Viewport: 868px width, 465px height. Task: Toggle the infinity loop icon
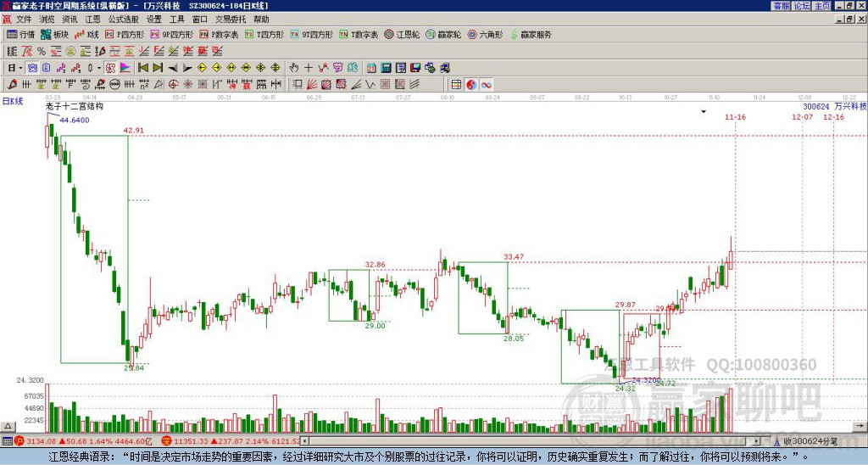click(x=486, y=85)
